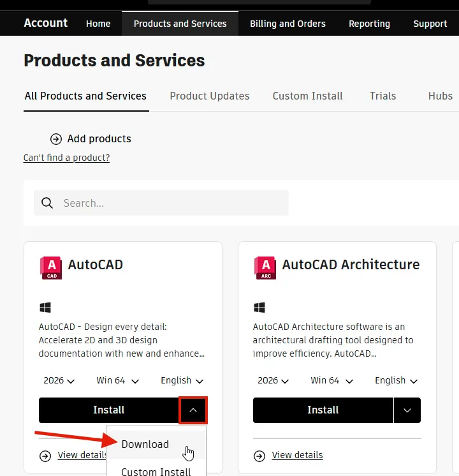Click the arrow icon beside AutoCAD Architecture View details
Viewport: 459px width, 476px height.
point(259,456)
